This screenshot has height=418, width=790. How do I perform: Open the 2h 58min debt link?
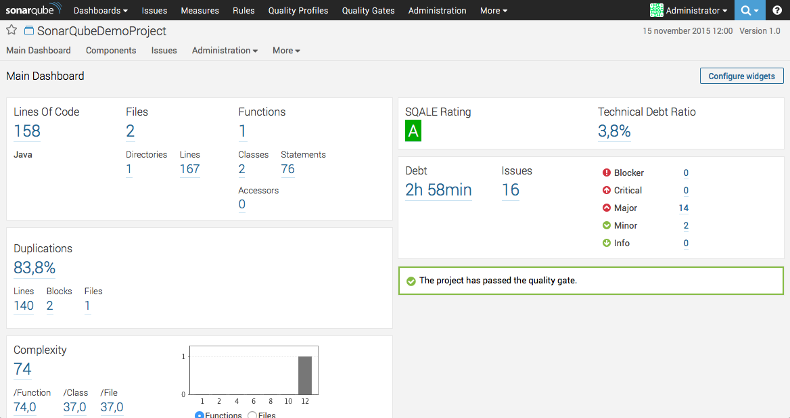(x=438, y=190)
